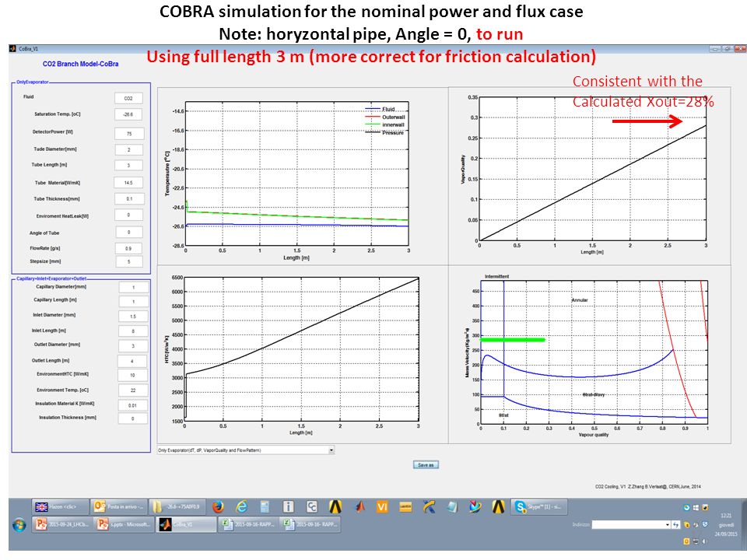
Task: Focus the FlowRate [g/s] field
Action: [129, 249]
